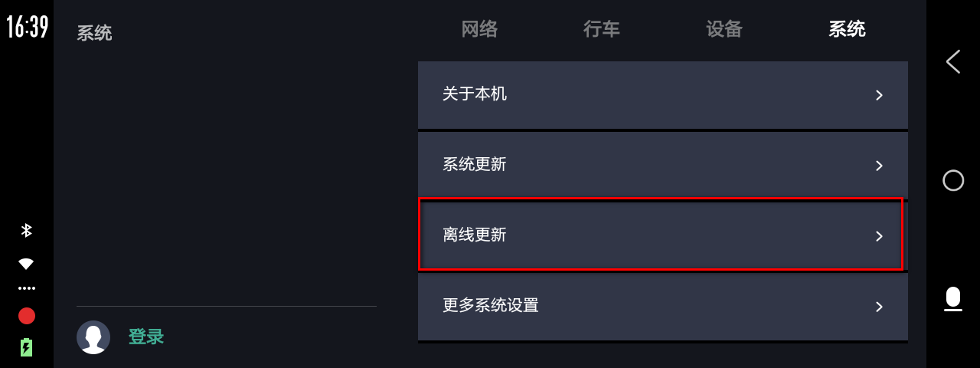
Task: Tap the four-dots indicator in status bar
Action: pyautogui.click(x=27, y=289)
